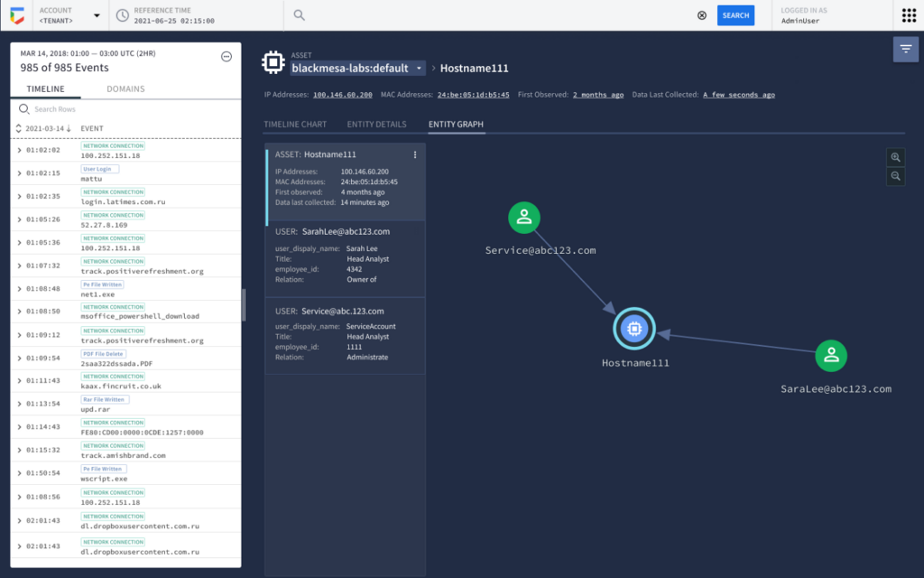
Task: Click the Hostname111 asset node
Action: (x=634, y=331)
